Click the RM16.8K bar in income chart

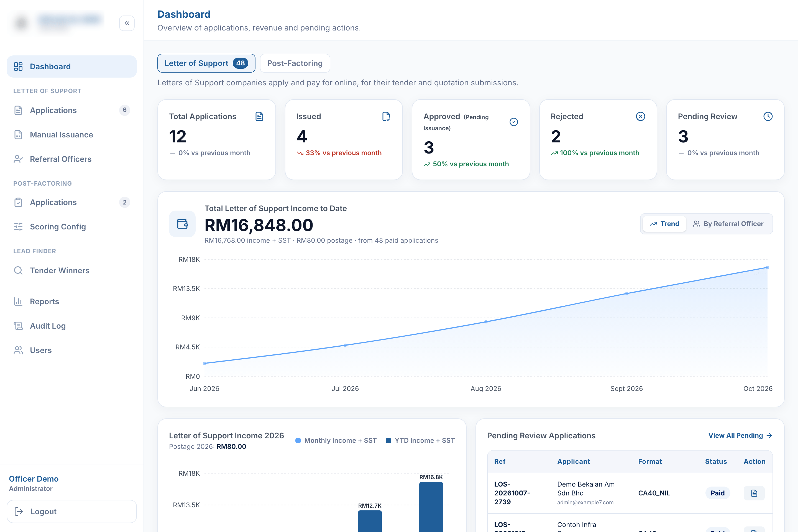tap(431, 507)
